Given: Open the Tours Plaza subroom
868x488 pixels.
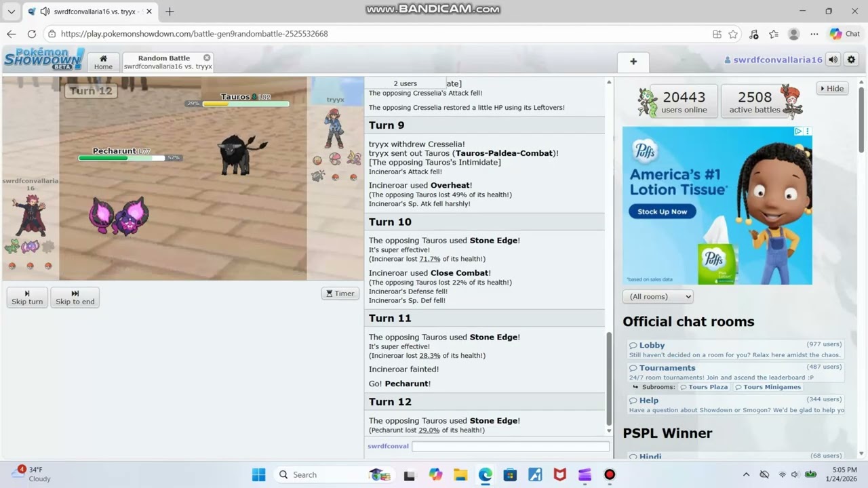Looking at the screenshot, I should pos(703,387).
